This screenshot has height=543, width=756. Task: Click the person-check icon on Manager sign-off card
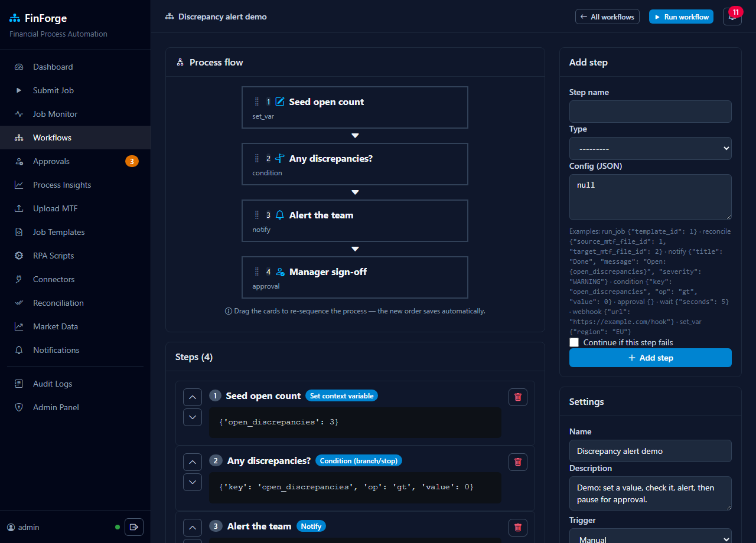click(x=281, y=271)
